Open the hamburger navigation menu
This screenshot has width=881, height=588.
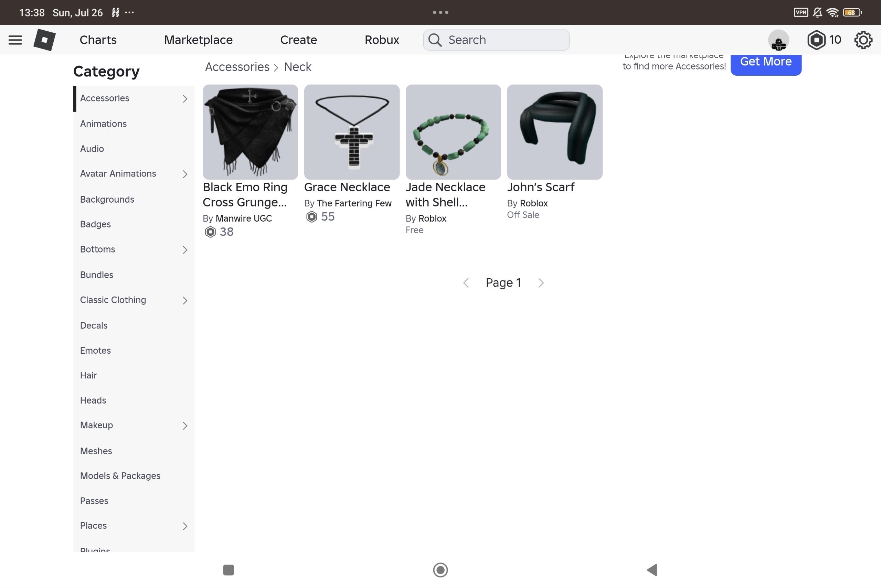(15, 40)
